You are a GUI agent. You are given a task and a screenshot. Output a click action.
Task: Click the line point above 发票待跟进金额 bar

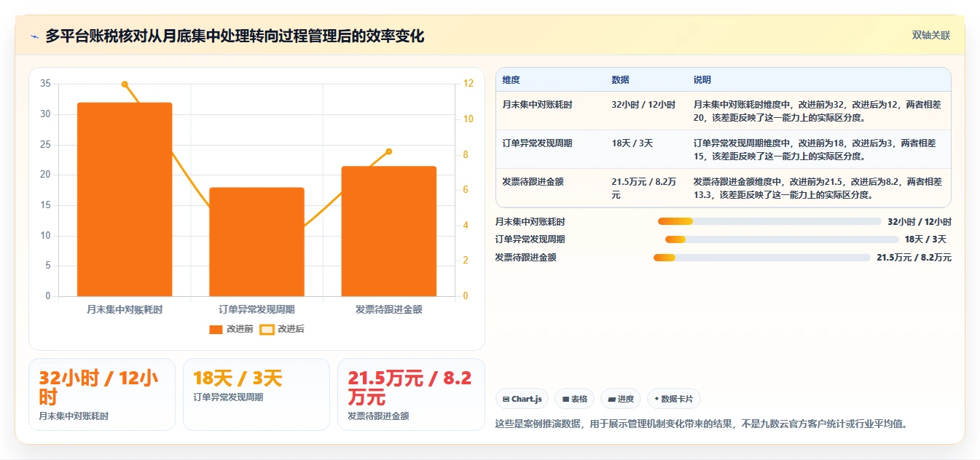click(389, 151)
